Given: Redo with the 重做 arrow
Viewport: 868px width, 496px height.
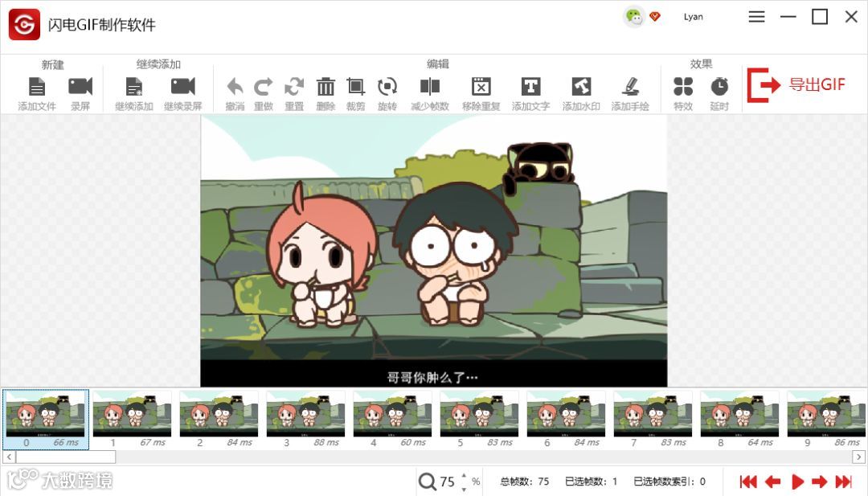Looking at the screenshot, I should coord(264,87).
